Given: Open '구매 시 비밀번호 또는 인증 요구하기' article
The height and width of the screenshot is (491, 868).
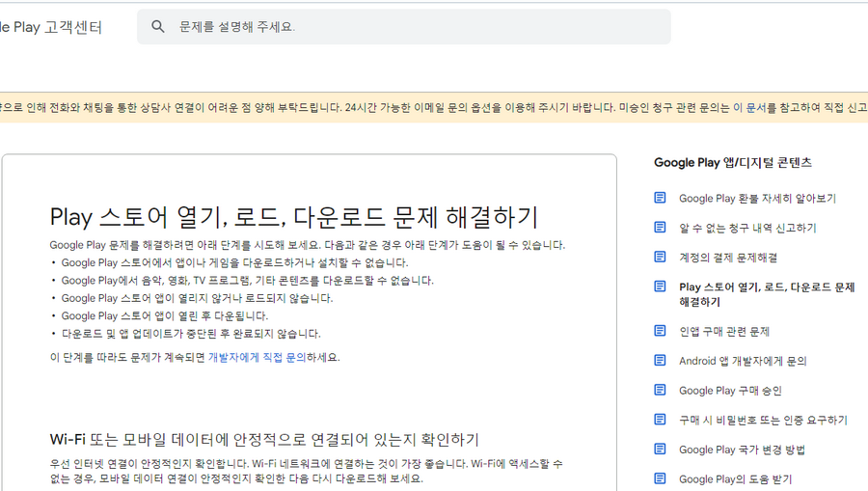Looking at the screenshot, I should 764,421.
